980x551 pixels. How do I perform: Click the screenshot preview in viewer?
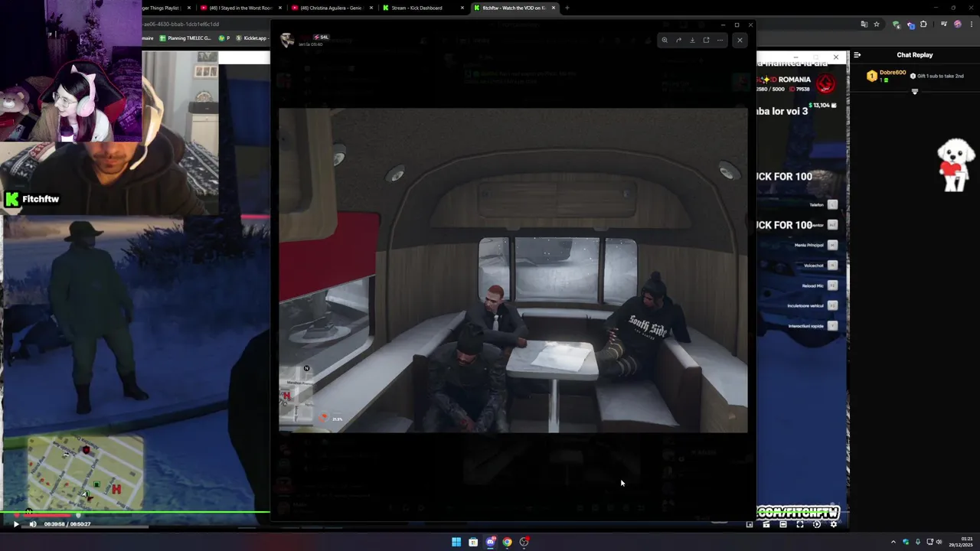point(513,270)
